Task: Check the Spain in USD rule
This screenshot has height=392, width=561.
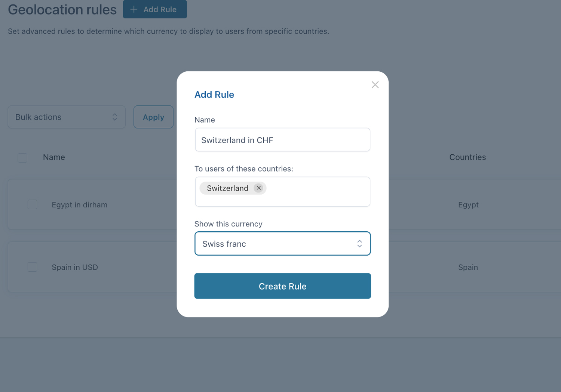Action: tap(33, 267)
